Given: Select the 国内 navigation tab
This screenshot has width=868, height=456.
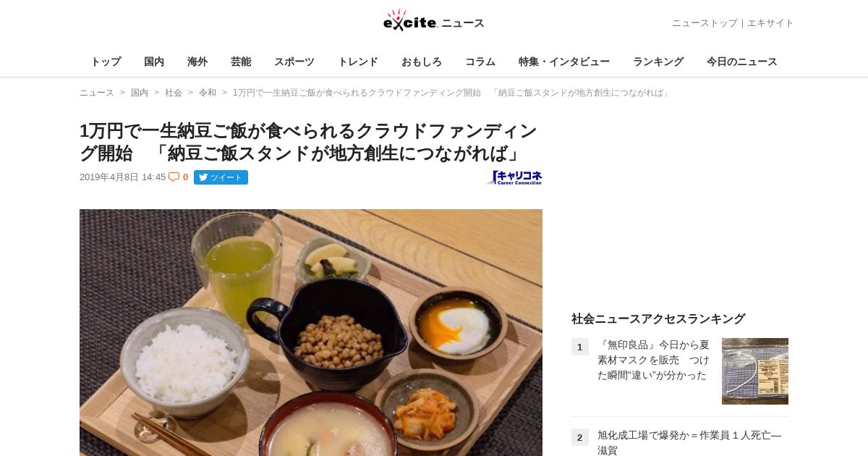Looking at the screenshot, I should click(x=154, y=62).
